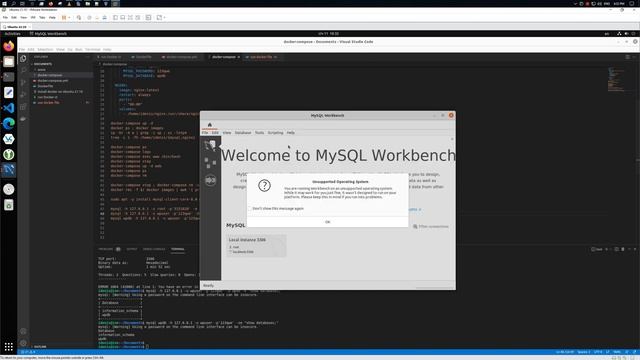Open VS Code Search activity bar icon

click(23, 71)
